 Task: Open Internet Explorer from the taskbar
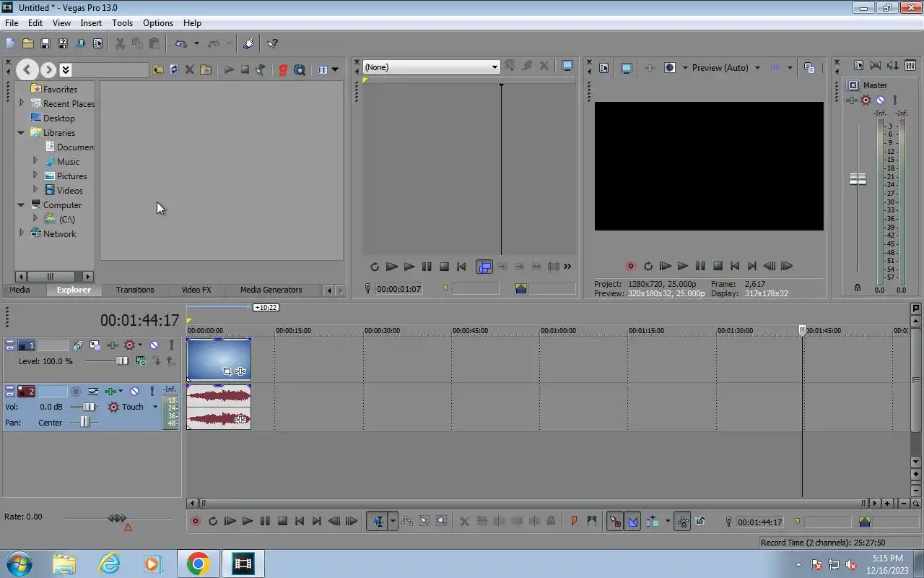coord(109,564)
